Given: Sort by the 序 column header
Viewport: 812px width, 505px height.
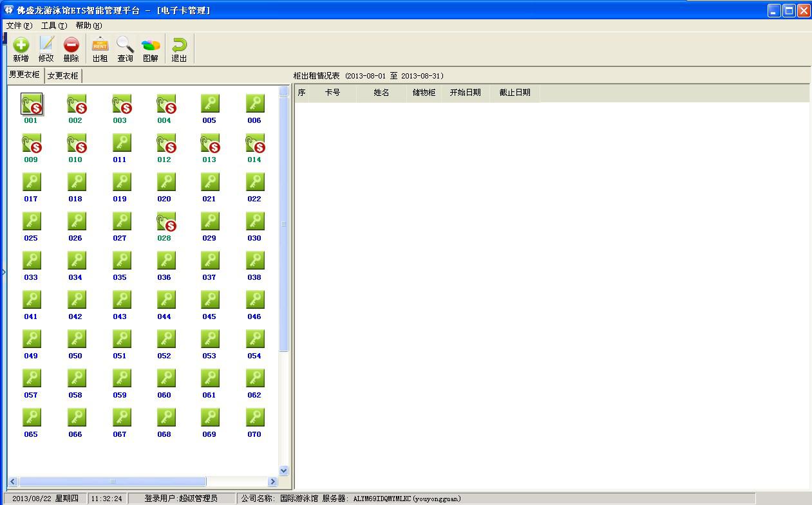Looking at the screenshot, I should pyautogui.click(x=301, y=93).
